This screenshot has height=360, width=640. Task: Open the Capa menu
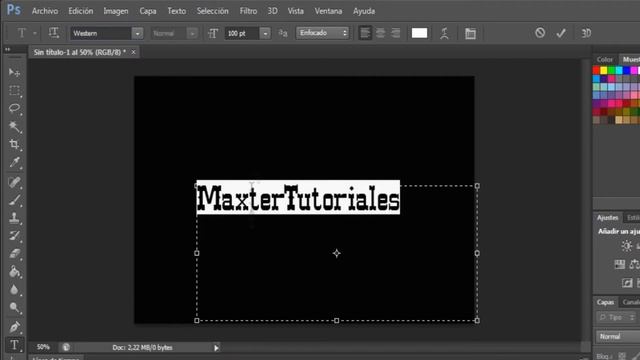tap(148, 11)
